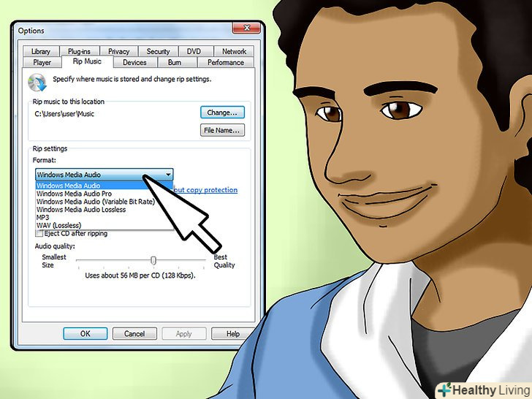Click OK to confirm options

point(85,334)
